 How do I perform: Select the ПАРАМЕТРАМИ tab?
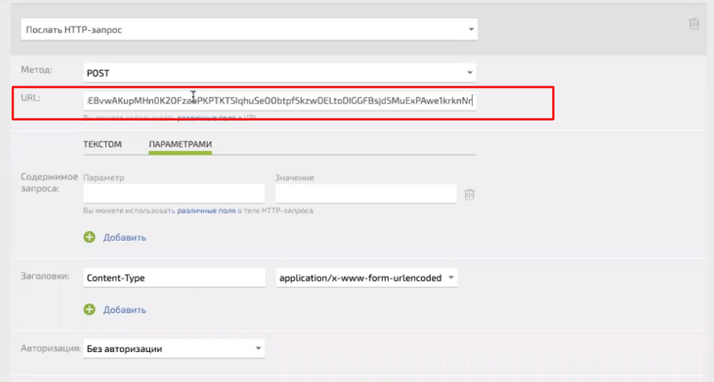(180, 144)
